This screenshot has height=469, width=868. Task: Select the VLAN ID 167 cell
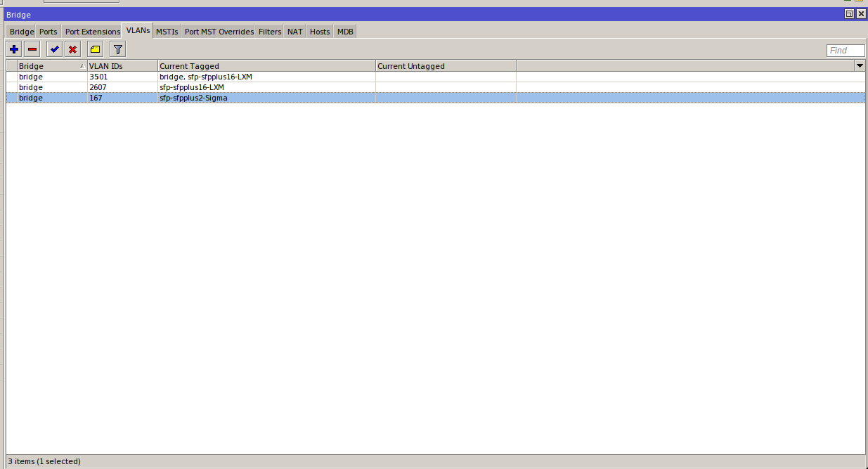(122, 98)
